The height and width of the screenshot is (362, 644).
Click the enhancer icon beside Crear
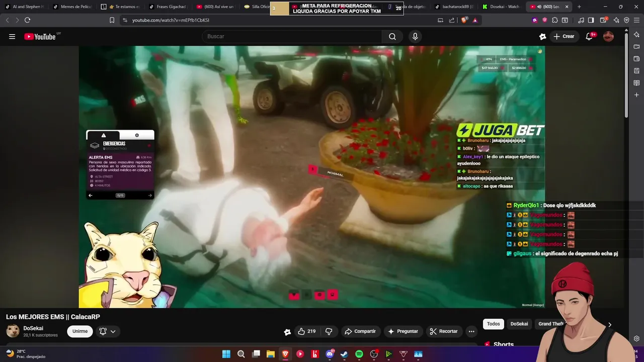pyautogui.click(x=542, y=36)
